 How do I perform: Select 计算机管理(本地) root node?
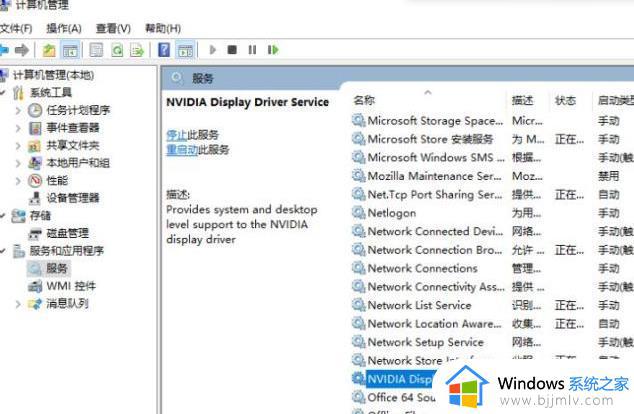pyautogui.click(x=53, y=75)
